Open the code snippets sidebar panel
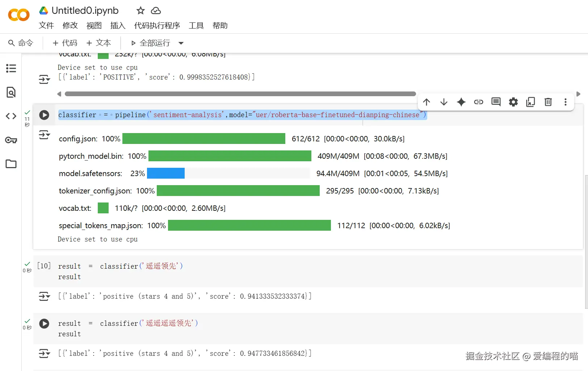The image size is (588, 371). pos(11,116)
